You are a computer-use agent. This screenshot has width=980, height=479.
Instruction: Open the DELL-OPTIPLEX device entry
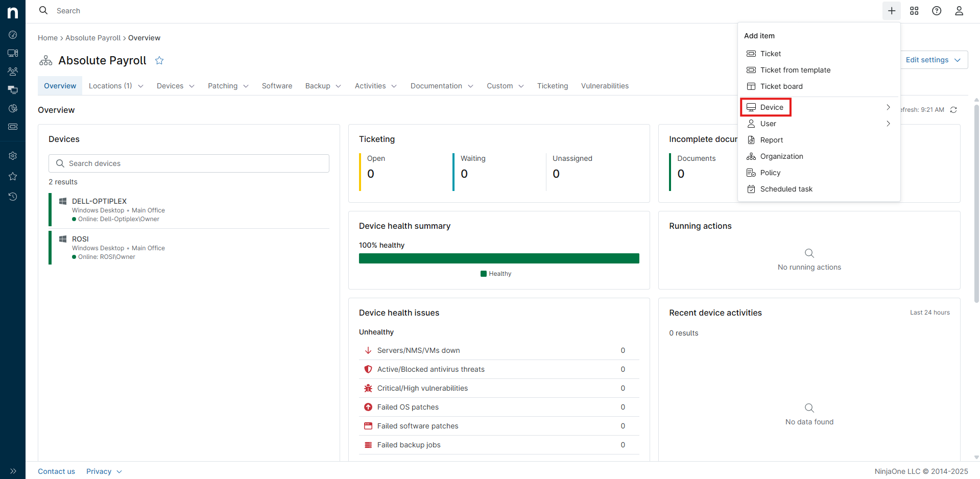(x=99, y=201)
